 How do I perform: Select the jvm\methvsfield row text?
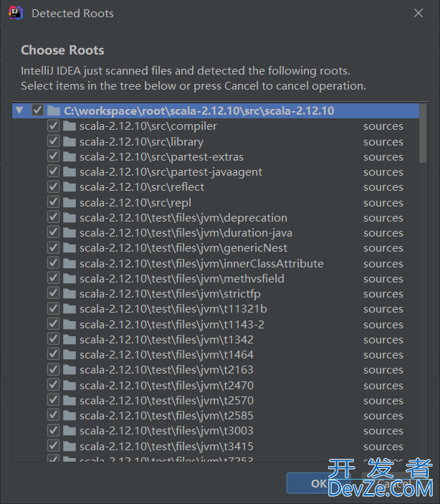[182, 279]
